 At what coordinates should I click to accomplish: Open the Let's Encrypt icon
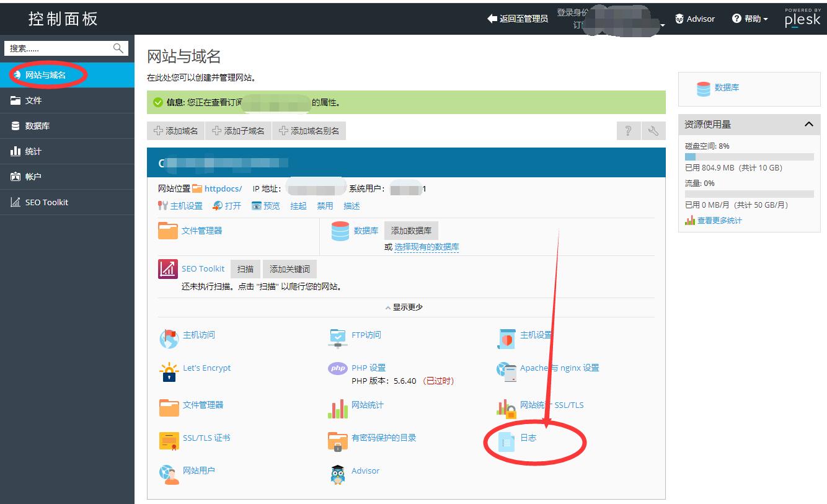pyautogui.click(x=169, y=371)
